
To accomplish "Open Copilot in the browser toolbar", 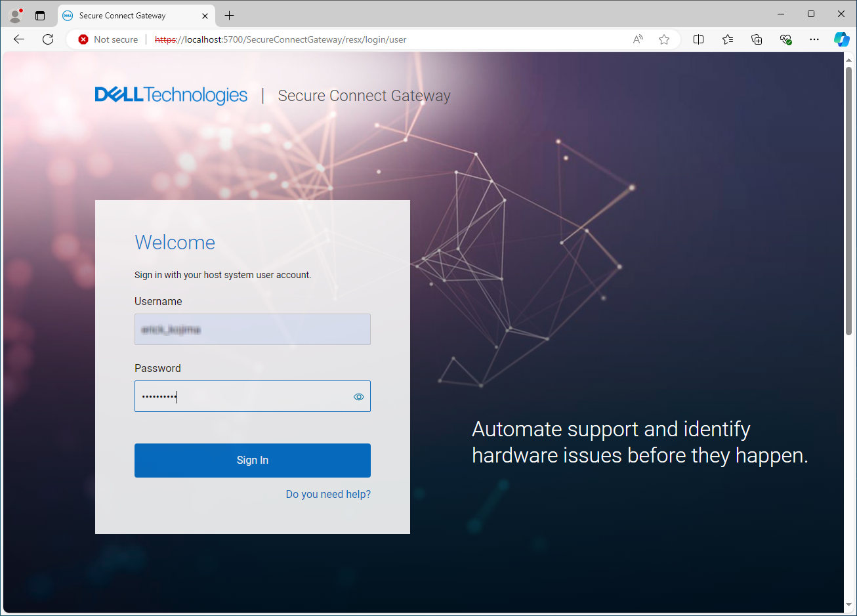I will pos(842,39).
